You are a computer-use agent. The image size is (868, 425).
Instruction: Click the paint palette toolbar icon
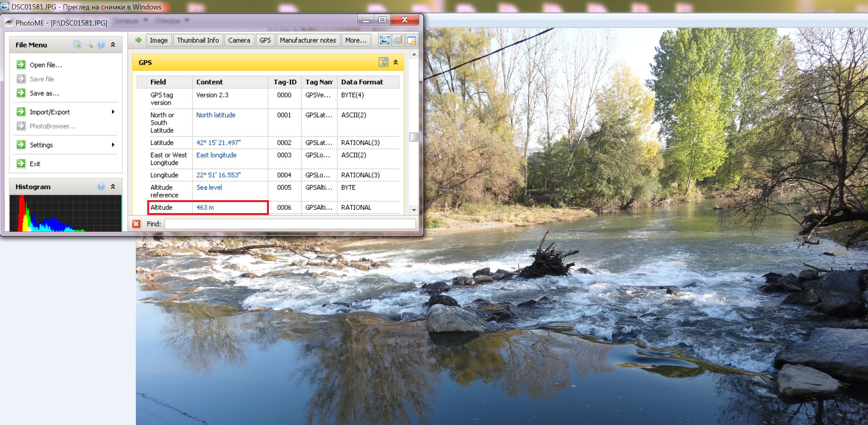[398, 40]
